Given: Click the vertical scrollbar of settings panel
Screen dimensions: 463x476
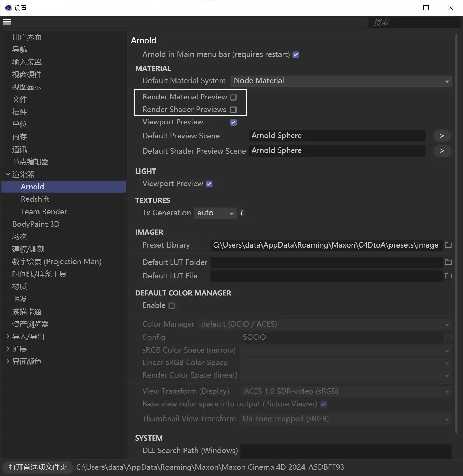Looking at the screenshot, I should tap(456, 233).
